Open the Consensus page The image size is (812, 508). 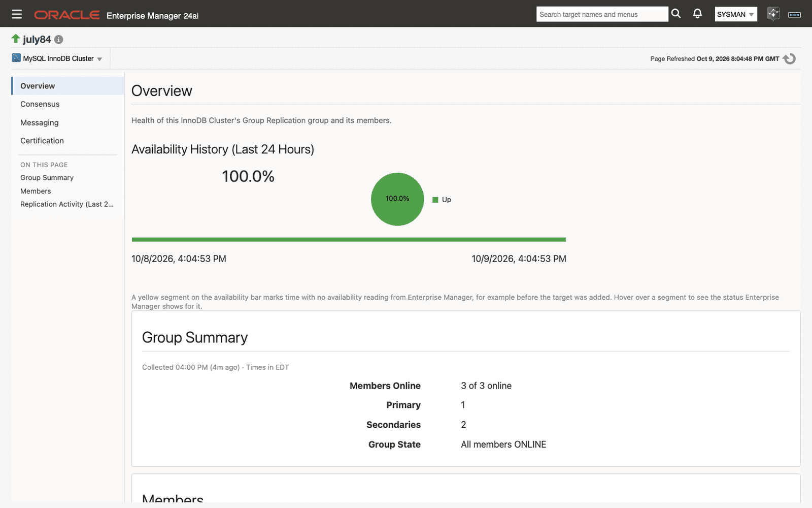click(x=40, y=104)
